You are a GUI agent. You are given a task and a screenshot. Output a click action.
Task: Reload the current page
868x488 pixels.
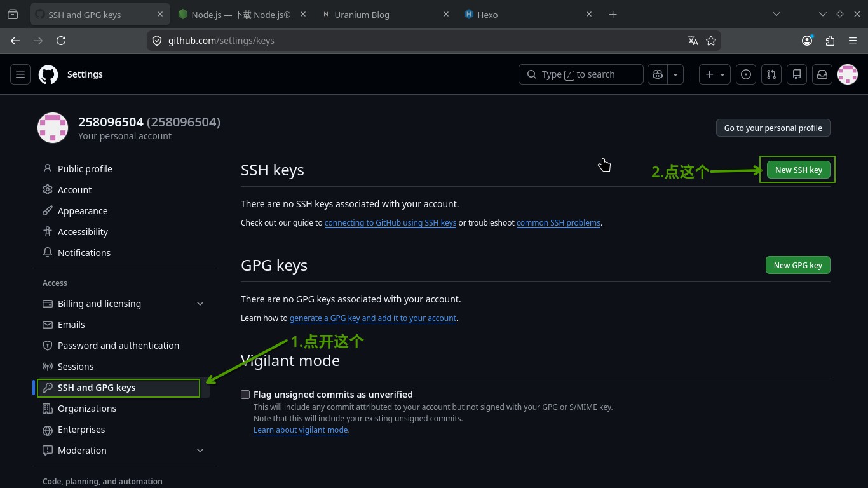(x=61, y=41)
